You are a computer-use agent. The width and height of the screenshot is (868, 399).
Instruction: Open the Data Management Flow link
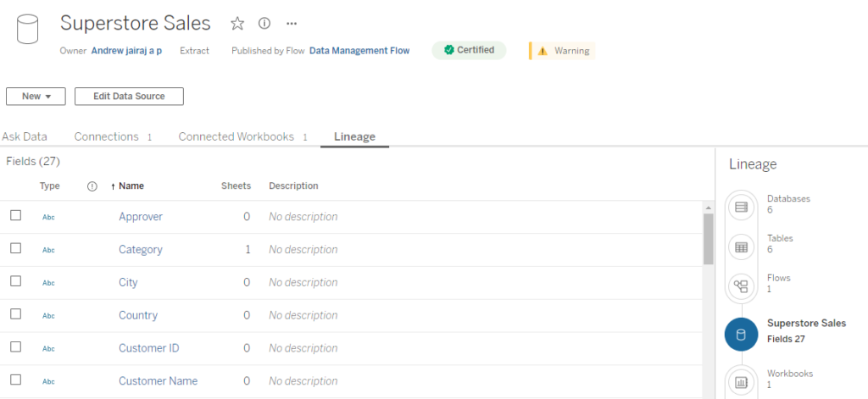click(359, 51)
